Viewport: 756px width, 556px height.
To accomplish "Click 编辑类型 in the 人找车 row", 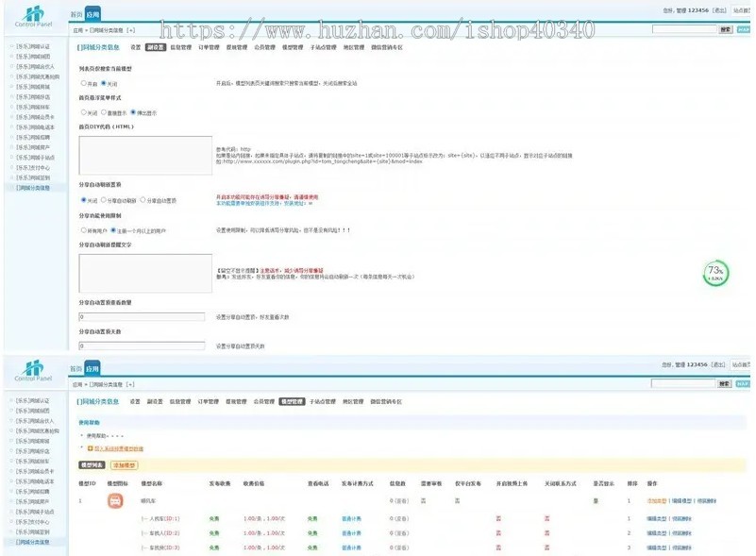I will (657, 519).
